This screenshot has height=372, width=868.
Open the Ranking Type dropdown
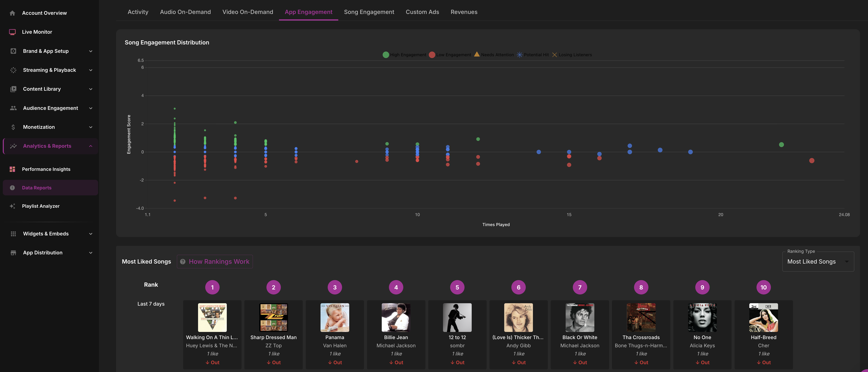818,262
